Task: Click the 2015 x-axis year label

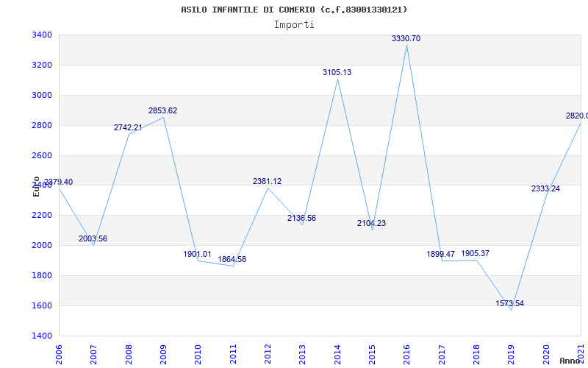Action: tap(372, 354)
